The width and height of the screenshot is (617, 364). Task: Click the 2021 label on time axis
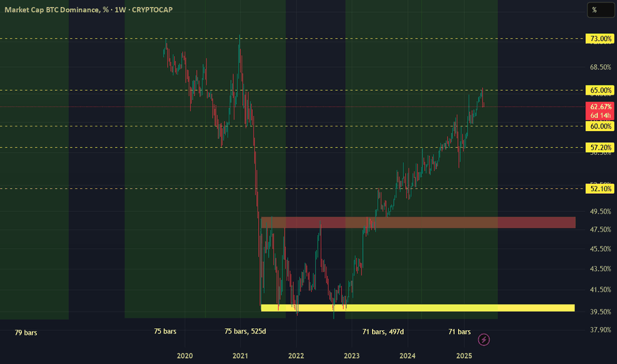pos(240,356)
